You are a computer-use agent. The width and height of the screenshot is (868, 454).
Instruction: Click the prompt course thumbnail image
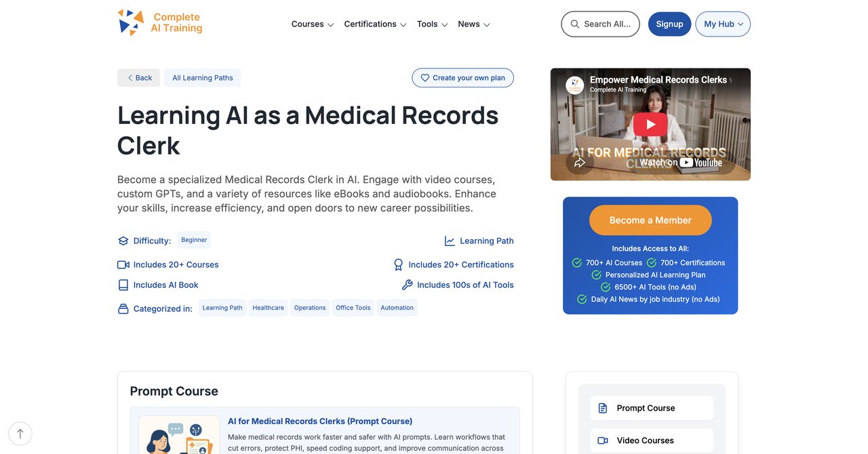(179, 434)
